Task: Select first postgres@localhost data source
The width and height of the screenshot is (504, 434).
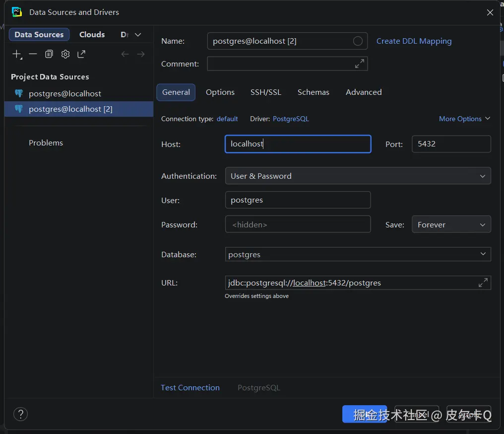Action: pos(65,93)
